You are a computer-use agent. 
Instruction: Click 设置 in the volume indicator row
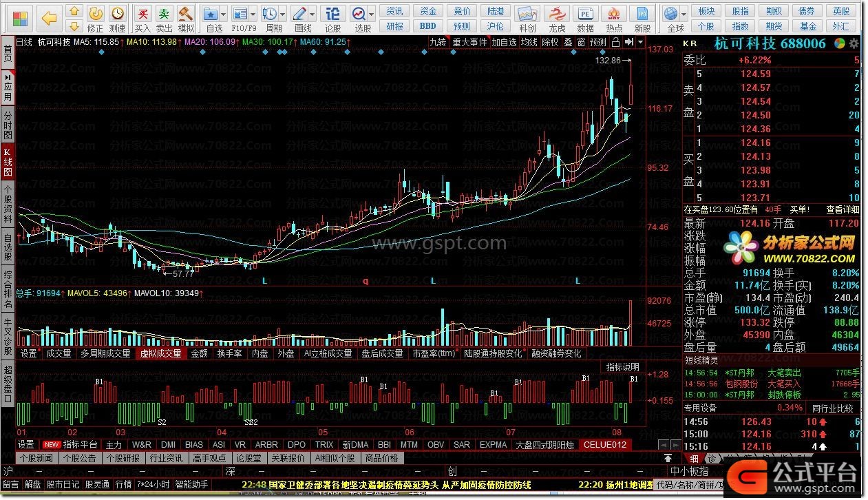pyautogui.click(x=29, y=353)
